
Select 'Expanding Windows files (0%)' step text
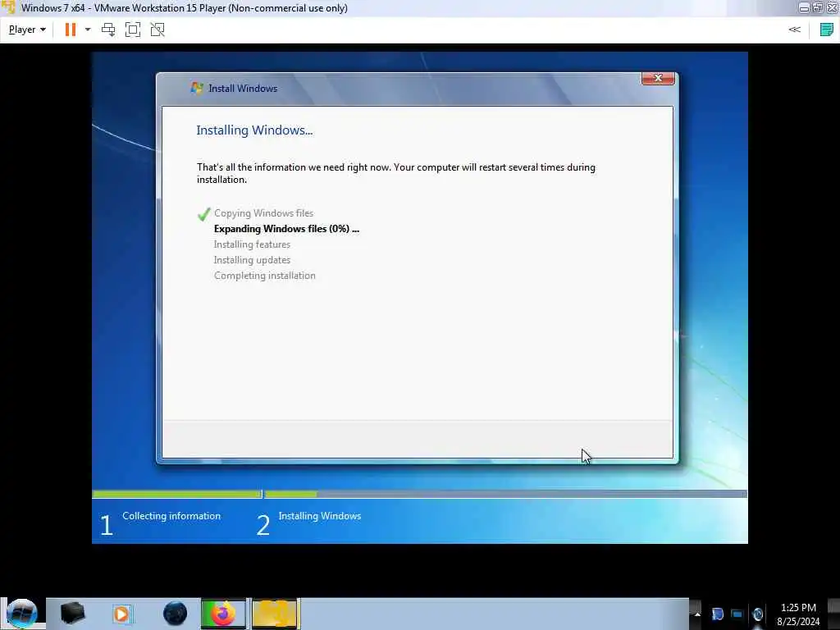(x=286, y=229)
